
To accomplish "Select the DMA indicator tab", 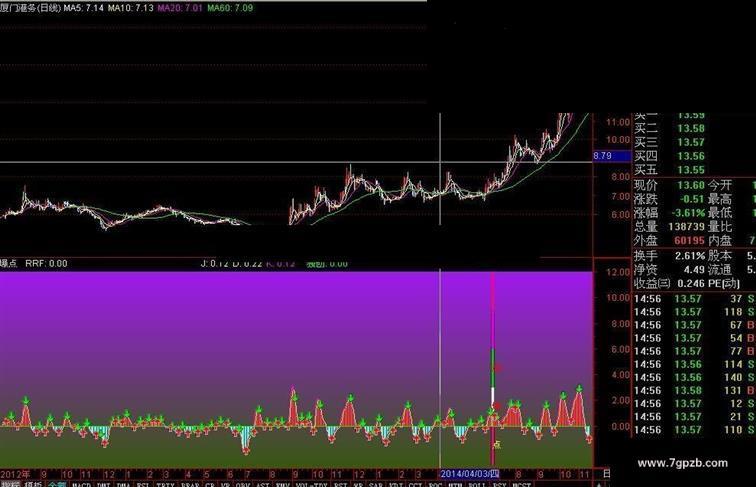I will pyautogui.click(x=123, y=484).
